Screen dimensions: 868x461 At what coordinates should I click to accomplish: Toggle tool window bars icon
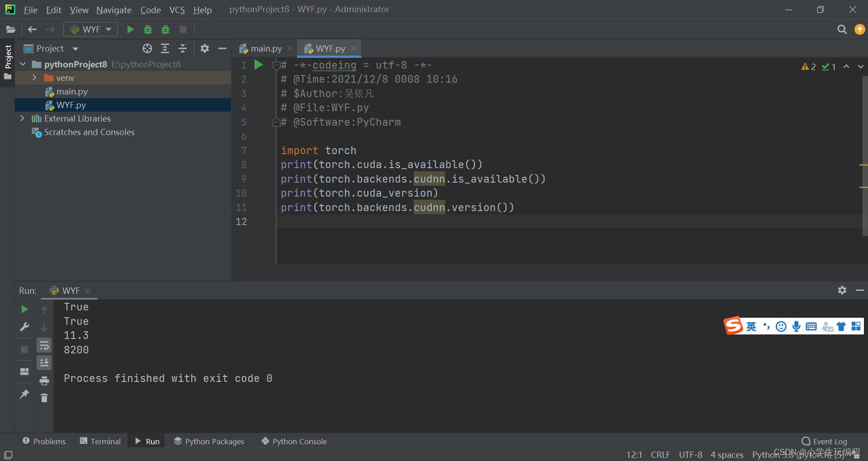point(8,455)
